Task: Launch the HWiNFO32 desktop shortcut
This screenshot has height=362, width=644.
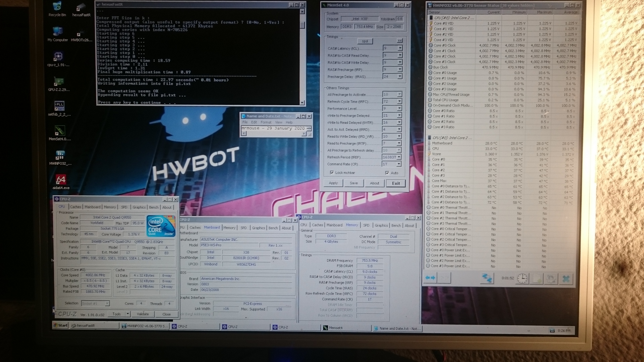Action: click(x=60, y=158)
